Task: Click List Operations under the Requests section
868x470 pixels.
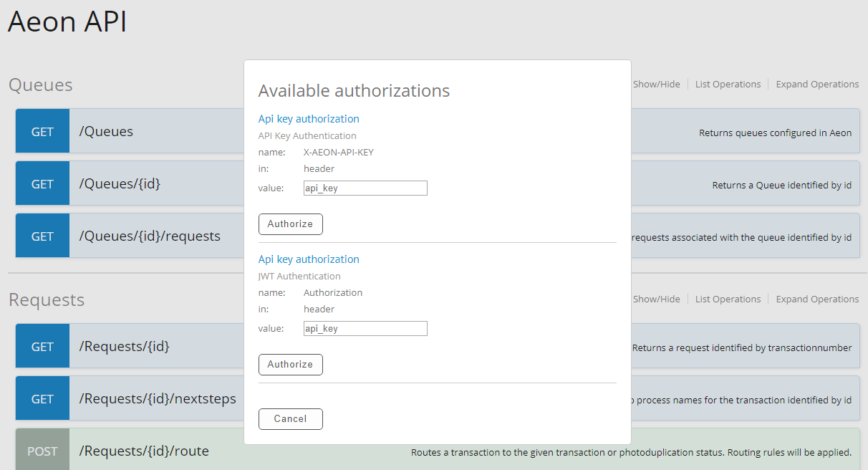Action: click(x=728, y=299)
